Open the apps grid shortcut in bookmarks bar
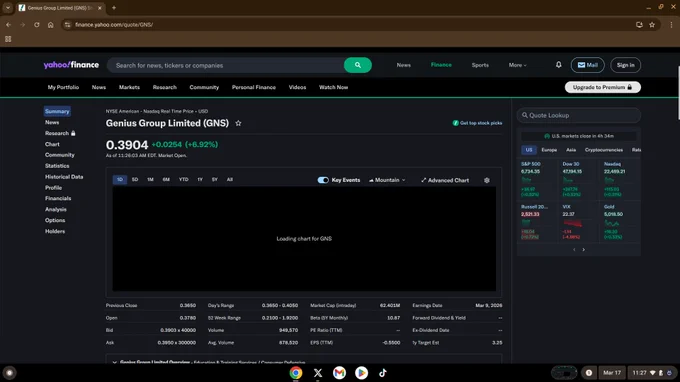 (8, 39)
